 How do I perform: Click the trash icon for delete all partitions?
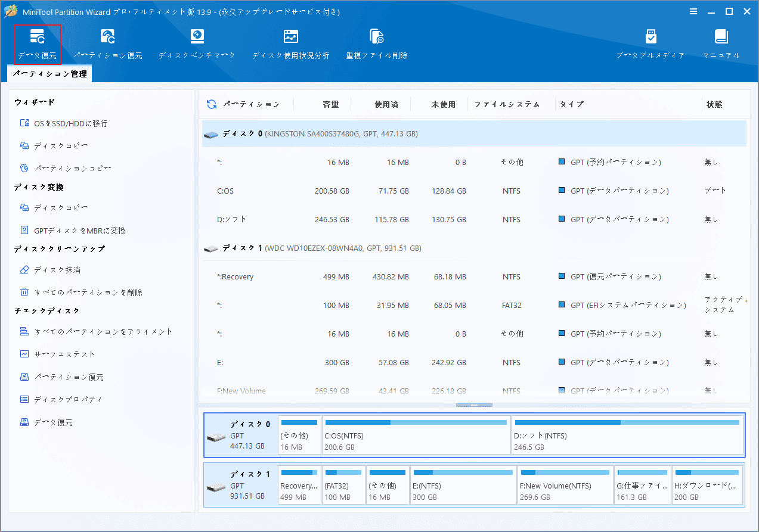click(24, 293)
